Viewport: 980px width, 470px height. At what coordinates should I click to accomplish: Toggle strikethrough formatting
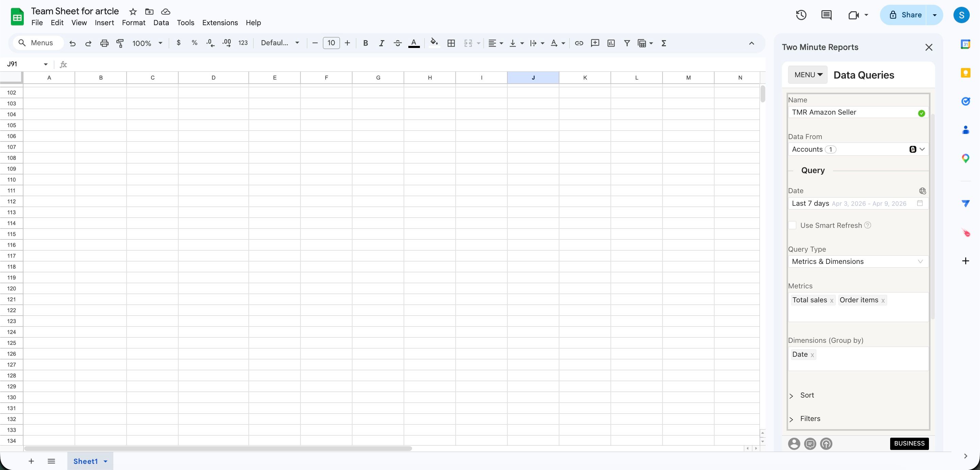(397, 43)
